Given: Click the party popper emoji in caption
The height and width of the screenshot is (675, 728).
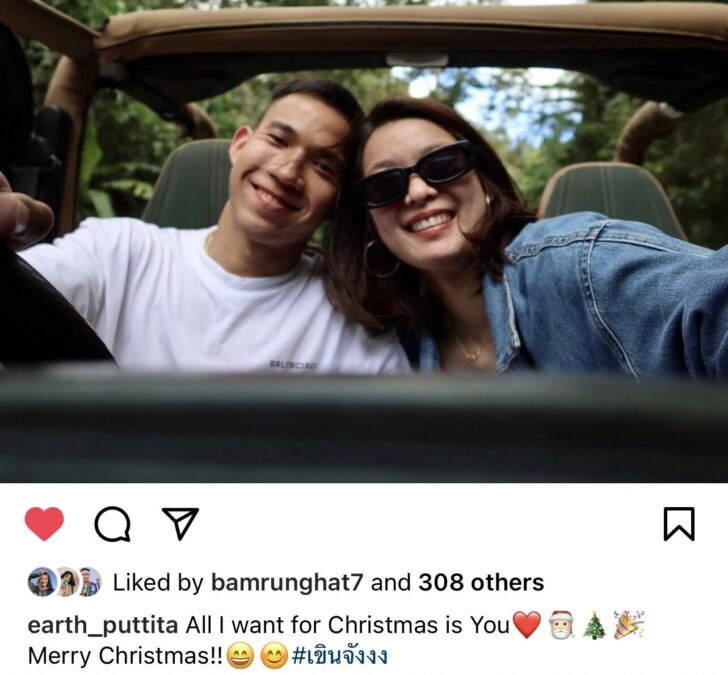Looking at the screenshot, I should [629, 625].
